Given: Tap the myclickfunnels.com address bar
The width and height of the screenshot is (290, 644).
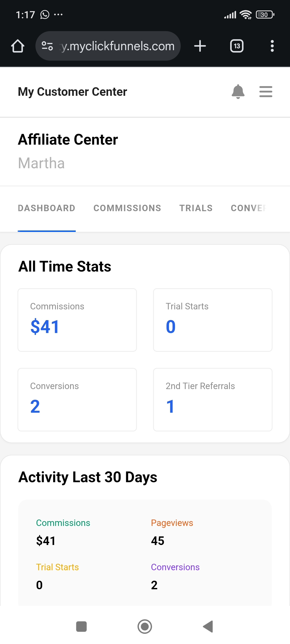Looking at the screenshot, I should click(x=118, y=46).
